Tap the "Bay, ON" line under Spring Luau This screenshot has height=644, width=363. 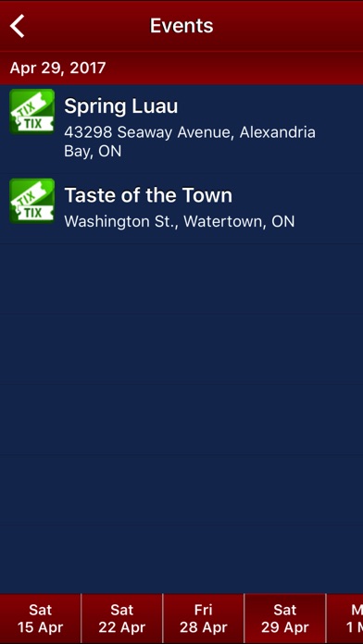coord(93,152)
